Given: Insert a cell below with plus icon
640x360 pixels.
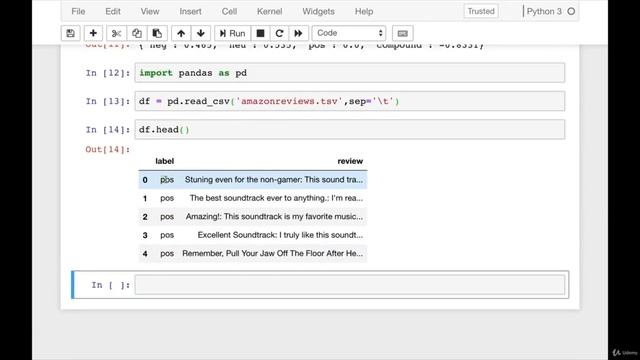Looking at the screenshot, I should pos(93,33).
